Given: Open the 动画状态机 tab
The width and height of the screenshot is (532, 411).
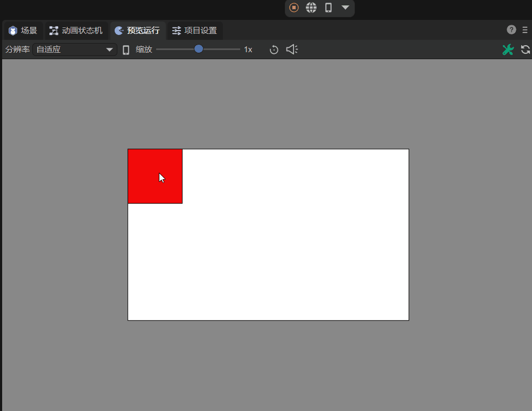Looking at the screenshot, I should tap(76, 31).
